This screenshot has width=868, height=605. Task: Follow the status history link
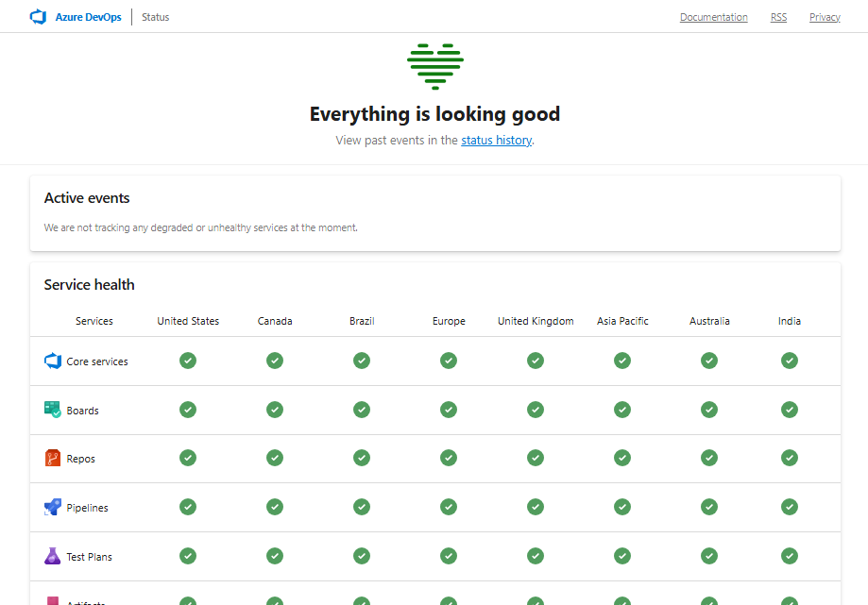(497, 141)
